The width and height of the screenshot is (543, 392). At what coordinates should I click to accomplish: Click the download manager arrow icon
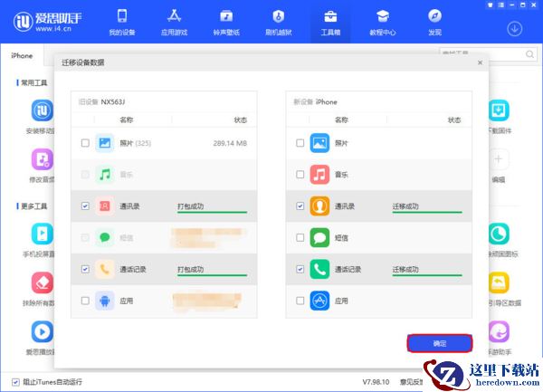click(515, 29)
